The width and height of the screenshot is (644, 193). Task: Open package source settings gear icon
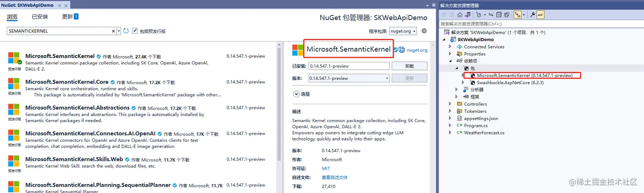pos(424,31)
